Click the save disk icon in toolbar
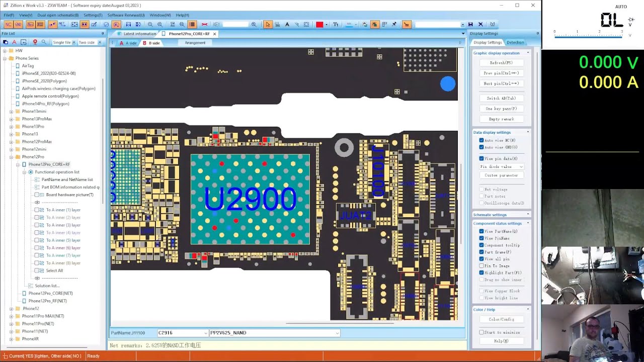The height and width of the screenshot is (362, 644). coord(470,24)
